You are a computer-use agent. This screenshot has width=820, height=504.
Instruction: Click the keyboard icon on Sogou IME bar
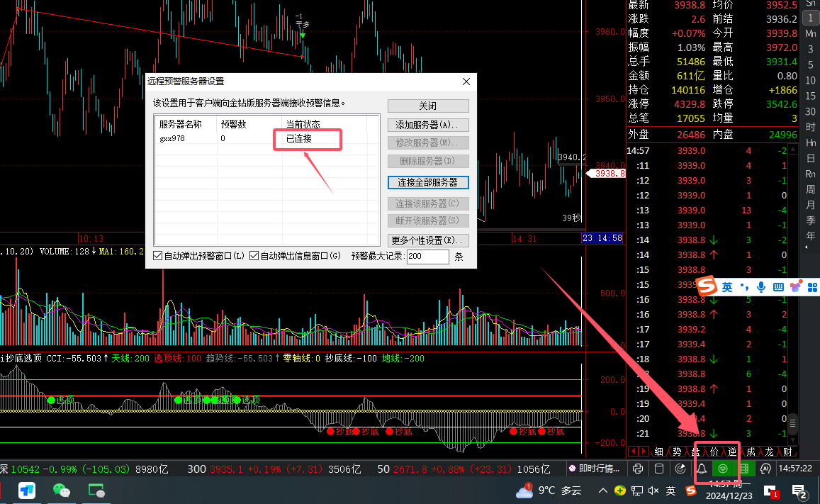(778, 287)
